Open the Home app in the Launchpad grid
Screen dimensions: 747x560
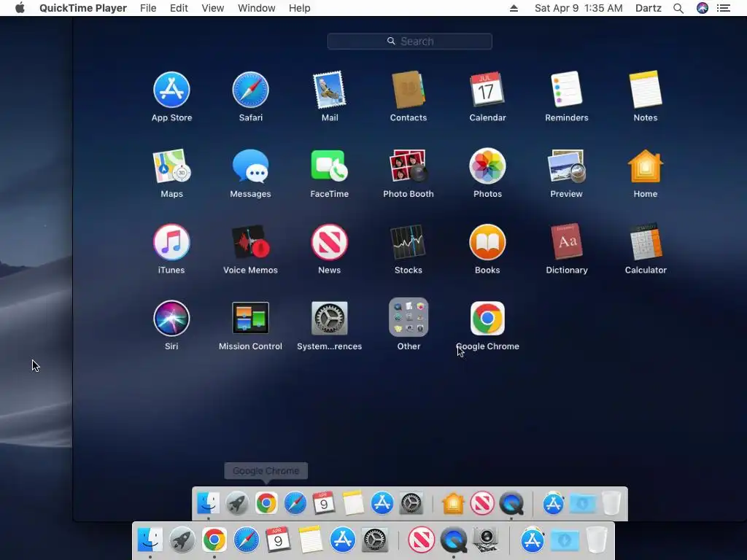tap(646, 166)
